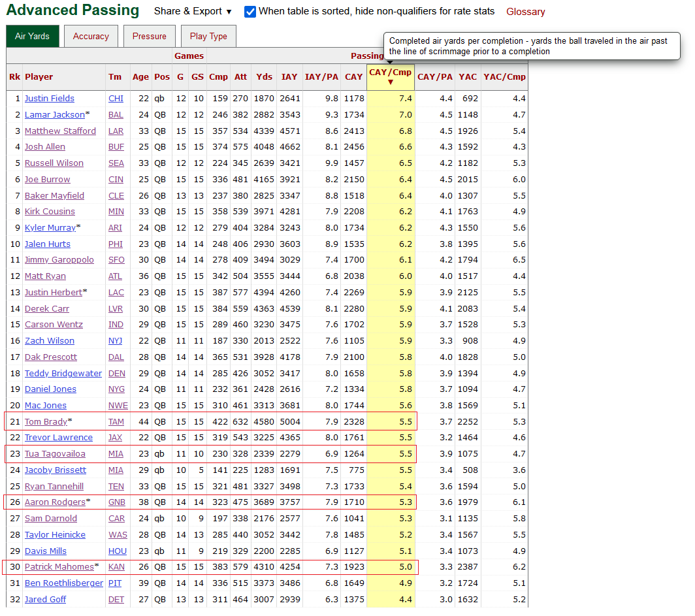Open the Play Type tab
The image size is (695, 616).
(208, 37)
